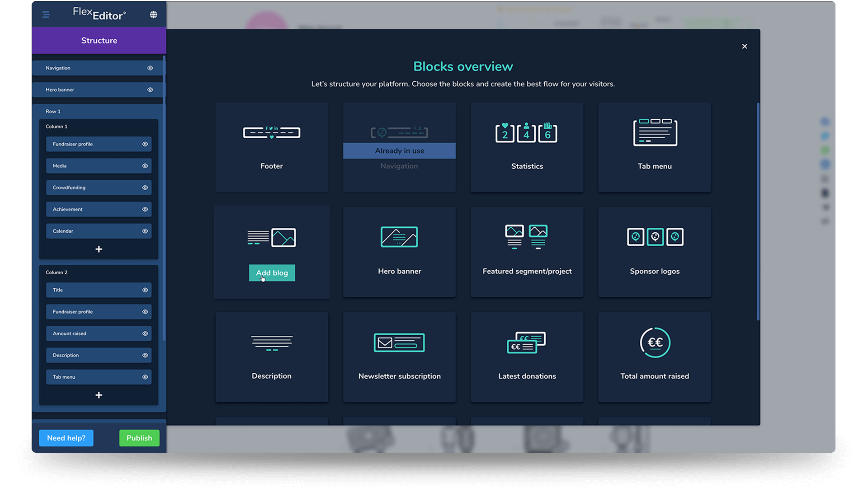Select the Hero banner block in the overview
This screenshot has height=488, width=868.
(399, 252)
